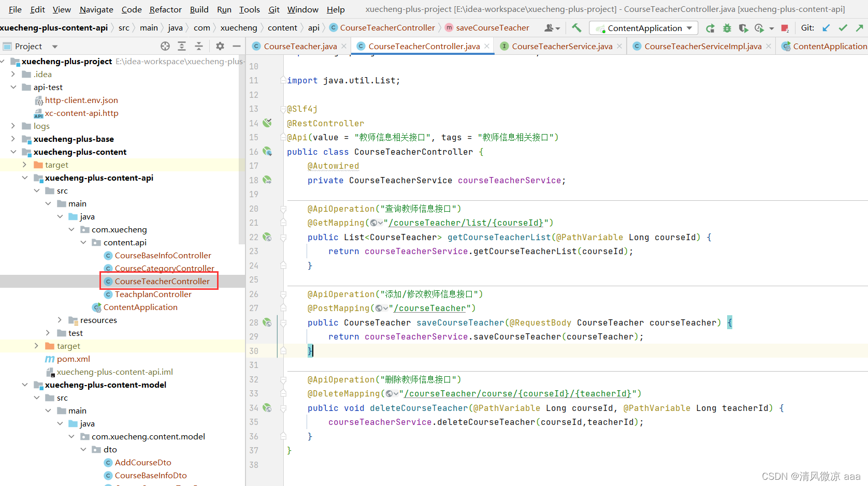The width and height of the screenshot is (868, 486).
Task: Close the CourseTeacherService.java tab
Action: 619,46
